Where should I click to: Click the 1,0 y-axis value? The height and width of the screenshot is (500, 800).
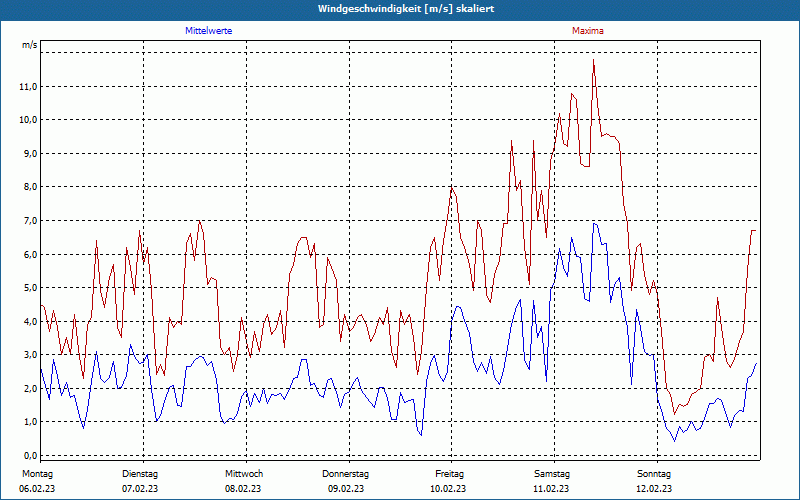(30, 421)
